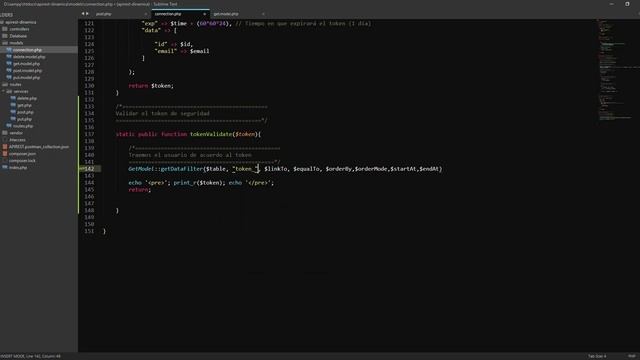The height and width of the screenshot is (360, 640).
Task: Open composer.json file icon
Action: pyautogui.click(x=5, y=154)
